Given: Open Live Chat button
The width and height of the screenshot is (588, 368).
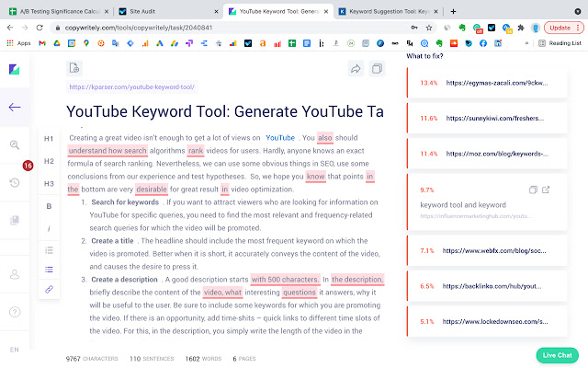Looking at the screenshot, I should coord(558,354).
